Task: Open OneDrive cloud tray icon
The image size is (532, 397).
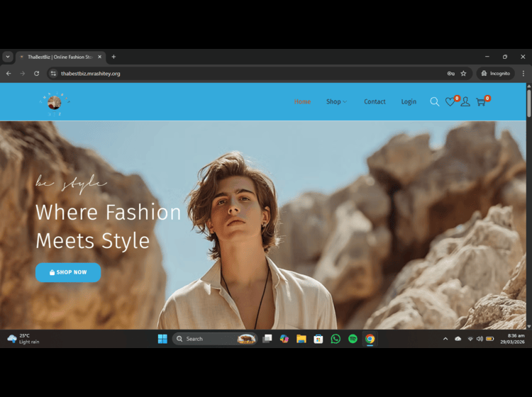Action: click(458, 339)
